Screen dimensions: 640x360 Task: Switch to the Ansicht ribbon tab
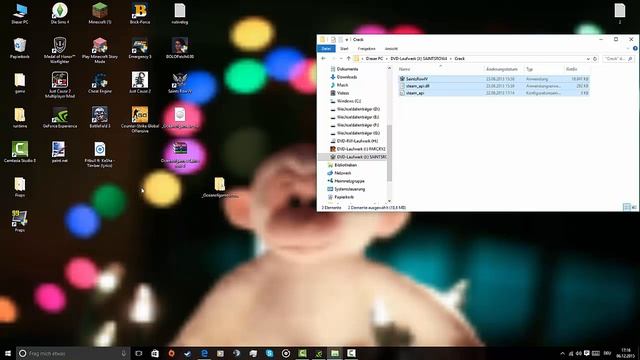click(x=391, y=49)
